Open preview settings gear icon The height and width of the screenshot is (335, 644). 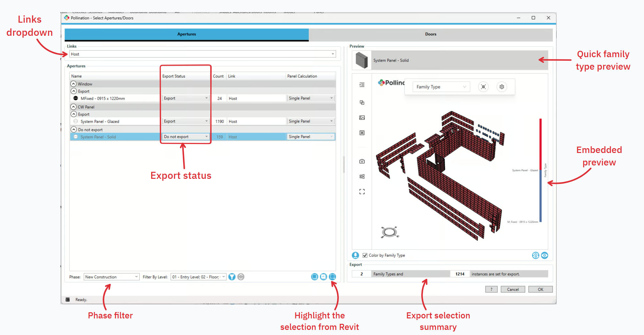pos(502,87)
